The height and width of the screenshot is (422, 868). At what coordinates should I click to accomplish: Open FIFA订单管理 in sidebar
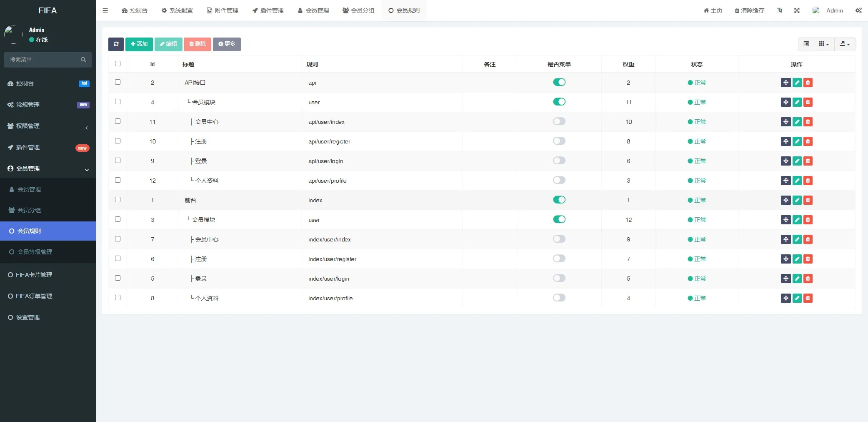(48, 296)
